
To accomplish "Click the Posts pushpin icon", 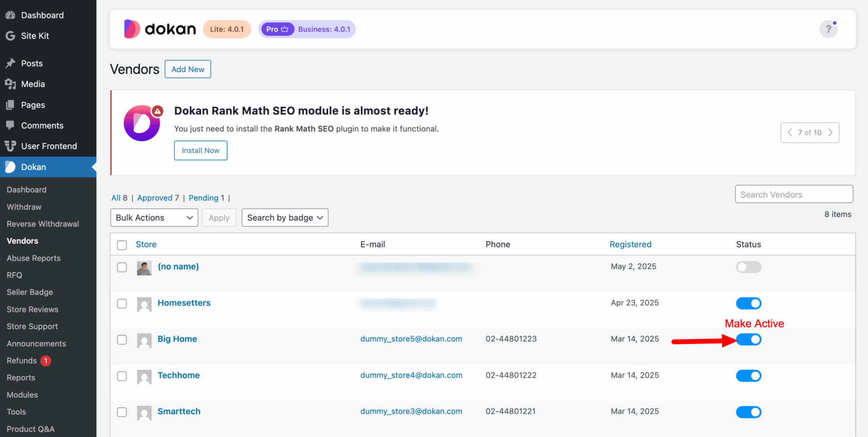I will [10, 63].
